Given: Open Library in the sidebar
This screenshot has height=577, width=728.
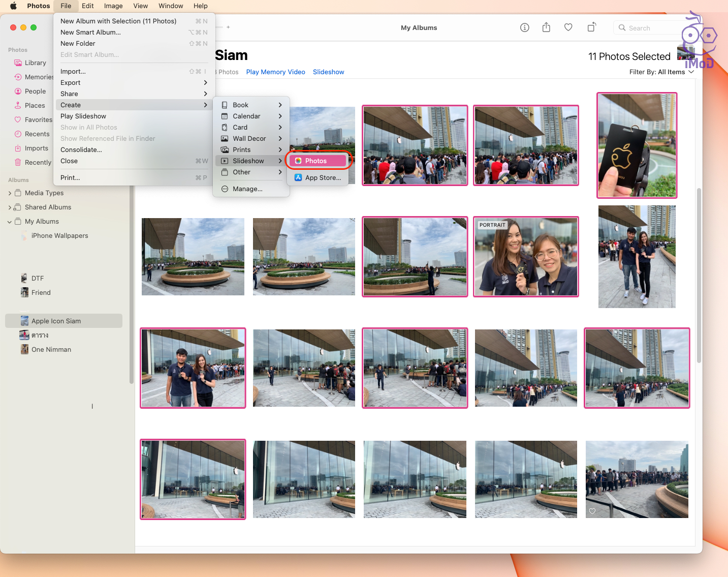Looking at the screenshot, I should point(35,63).
